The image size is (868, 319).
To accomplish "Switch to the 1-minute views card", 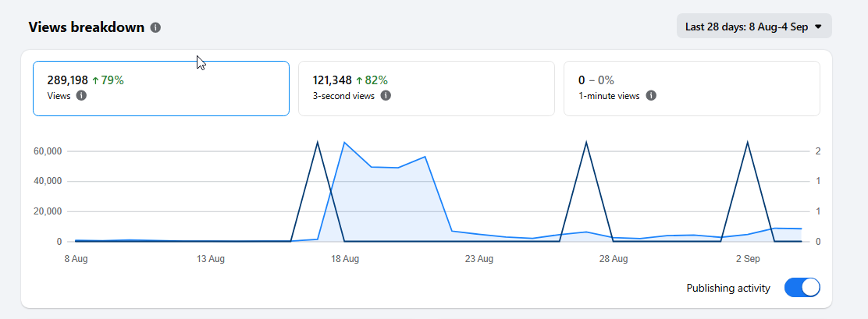I will coord(692,88).
